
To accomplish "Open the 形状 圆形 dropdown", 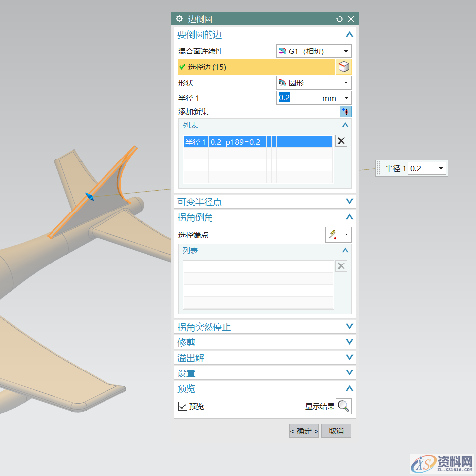I will coord(314,83).
